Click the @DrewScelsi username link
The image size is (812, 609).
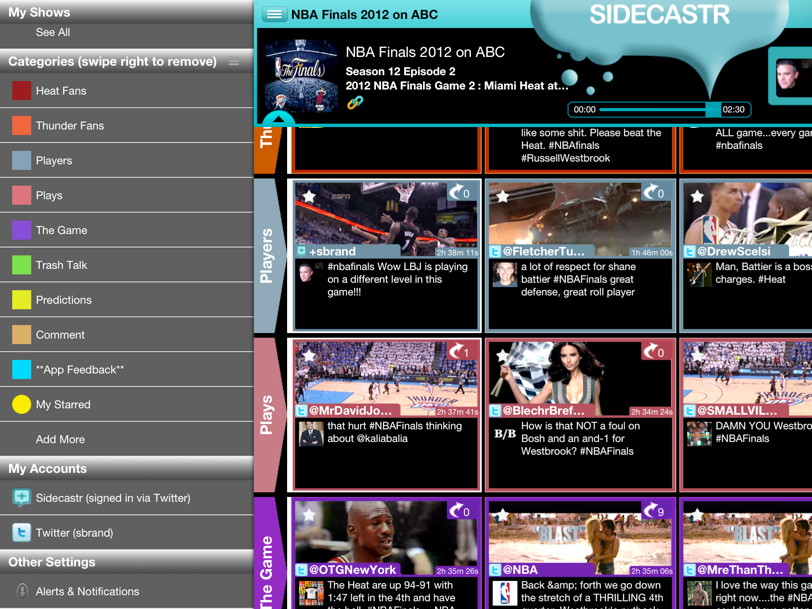pyautogui.click(x=734, y=252)
